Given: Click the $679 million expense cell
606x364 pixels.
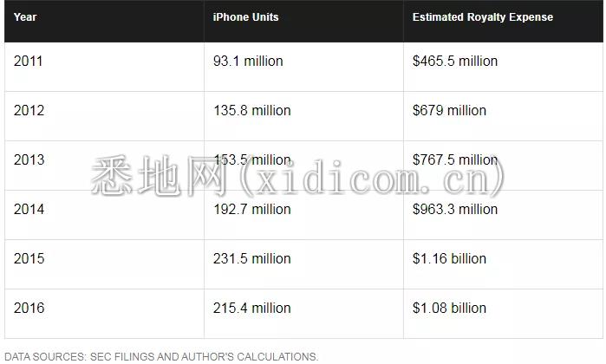Looking at the screenshot, I should coord(503,116).
